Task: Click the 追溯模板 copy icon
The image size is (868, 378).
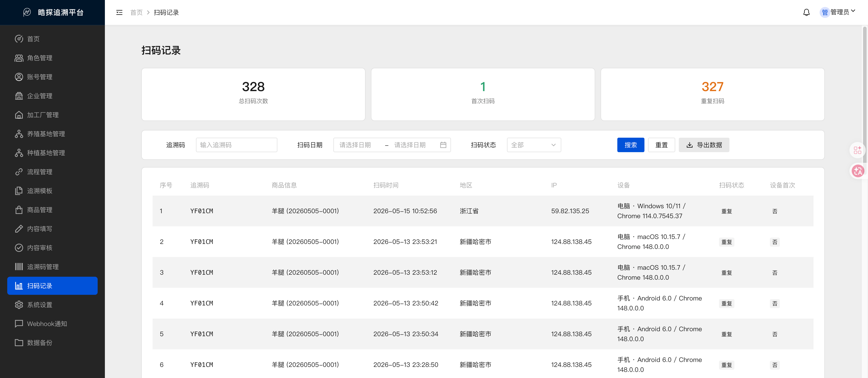Action: pos(19,191)
